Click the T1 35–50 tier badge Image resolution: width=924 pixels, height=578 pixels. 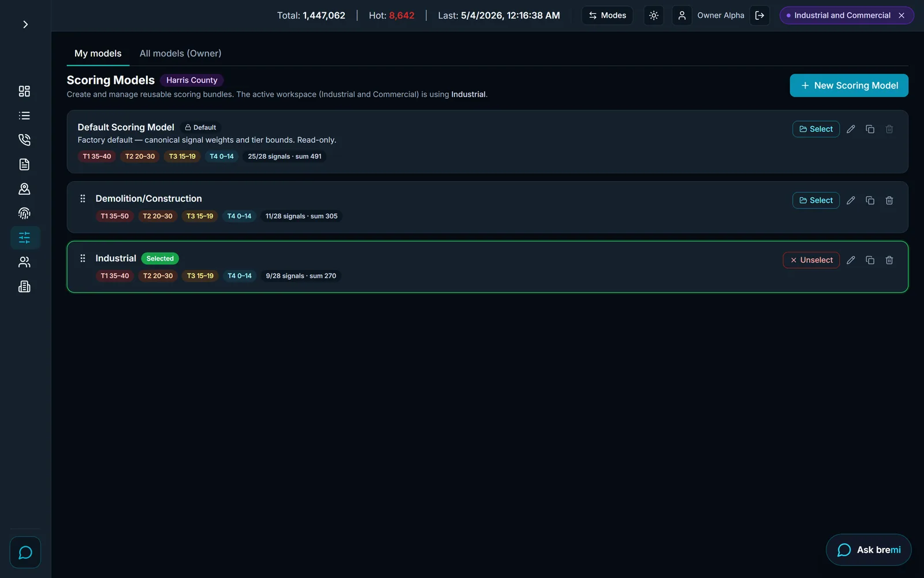(115, 216)
